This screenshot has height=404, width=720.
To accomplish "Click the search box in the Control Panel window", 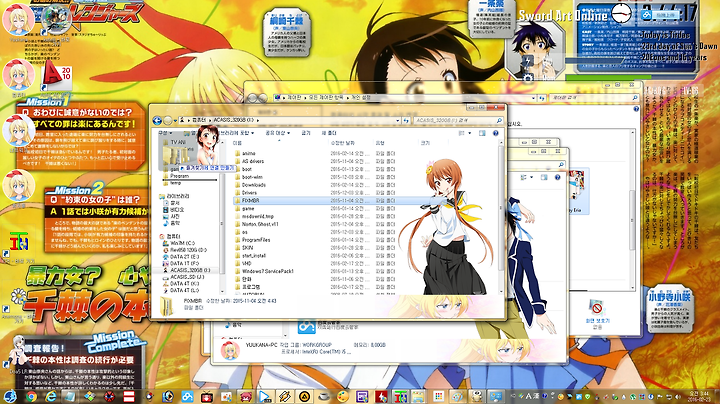I will 594,98.
